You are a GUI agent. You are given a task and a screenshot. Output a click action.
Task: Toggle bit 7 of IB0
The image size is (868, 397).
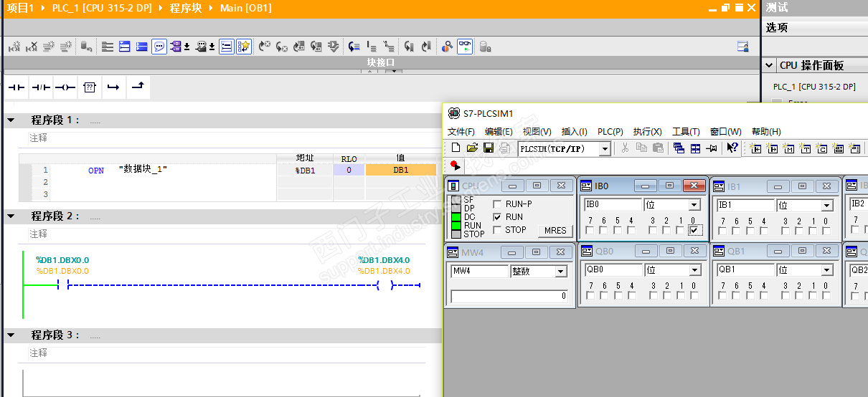590,230
